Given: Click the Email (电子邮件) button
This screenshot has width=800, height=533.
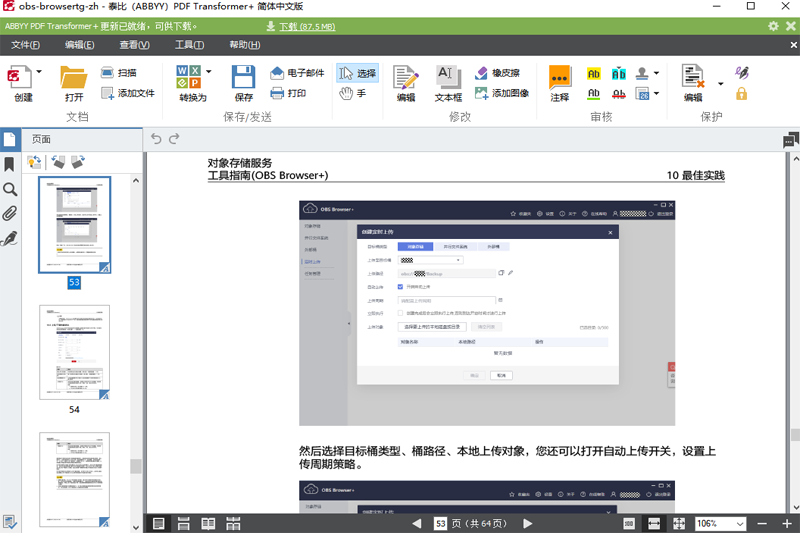Looking at the screenshot, I should (x=297, y=73).
